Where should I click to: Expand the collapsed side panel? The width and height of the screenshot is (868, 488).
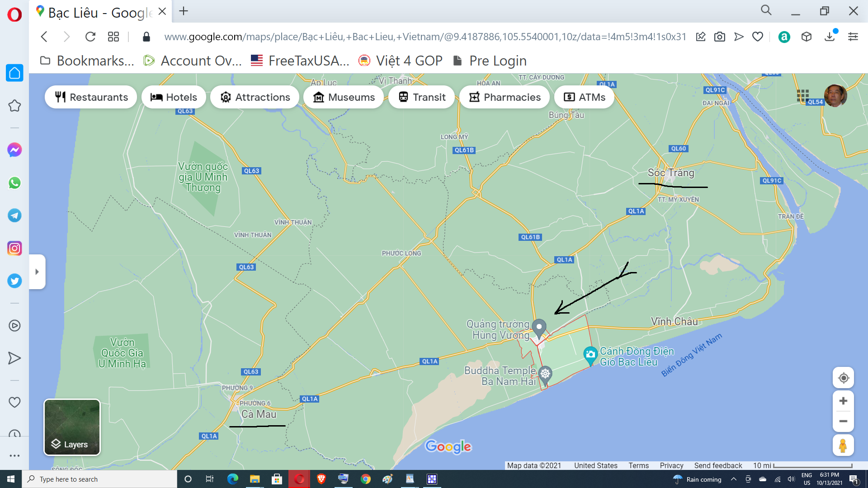[x=37, y=272]
